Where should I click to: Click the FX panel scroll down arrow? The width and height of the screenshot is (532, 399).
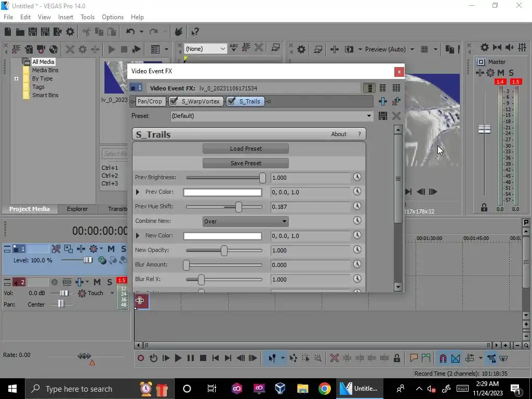click(x=398, y=287)
